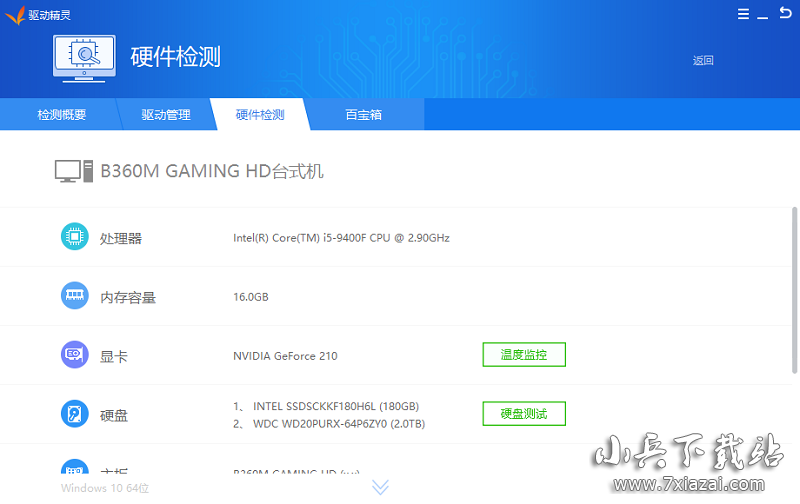Click the 内存容量 label
This screenshot has height=504, width=800.
click(x=128, y=297)
